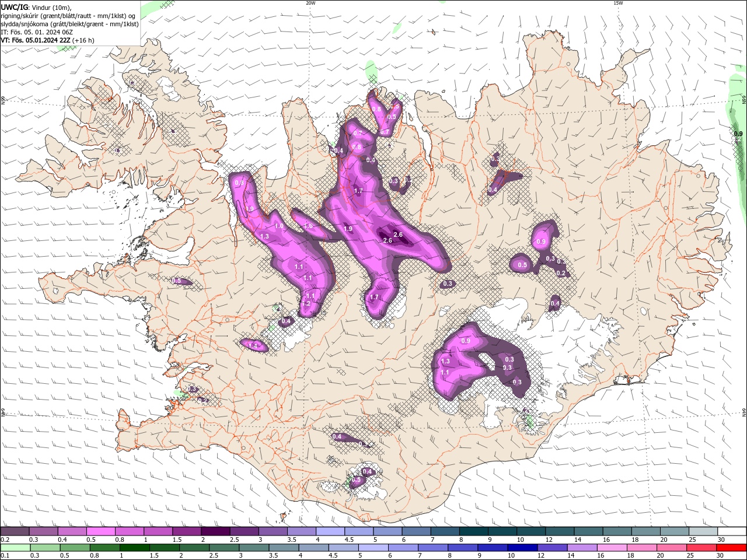Click the lower-row swatch labeled 3.5

click(282, 548)
